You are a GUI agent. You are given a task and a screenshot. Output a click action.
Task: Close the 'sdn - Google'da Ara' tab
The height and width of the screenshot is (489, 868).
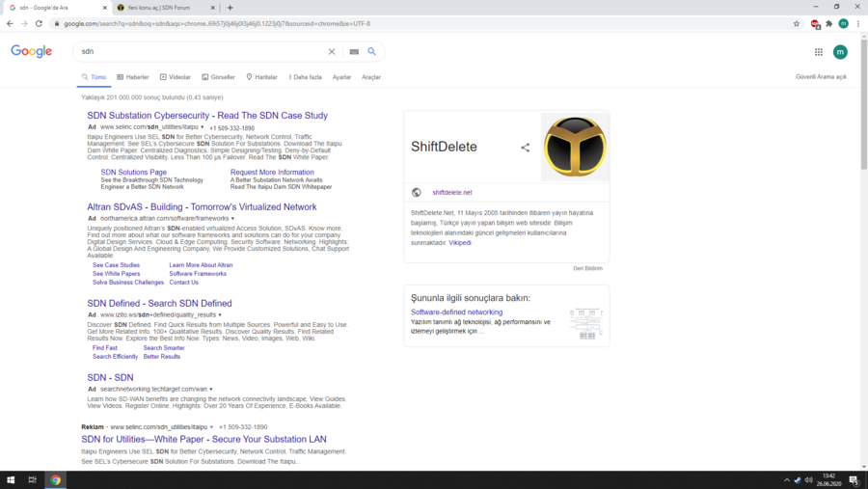click(x=104, y=8)
